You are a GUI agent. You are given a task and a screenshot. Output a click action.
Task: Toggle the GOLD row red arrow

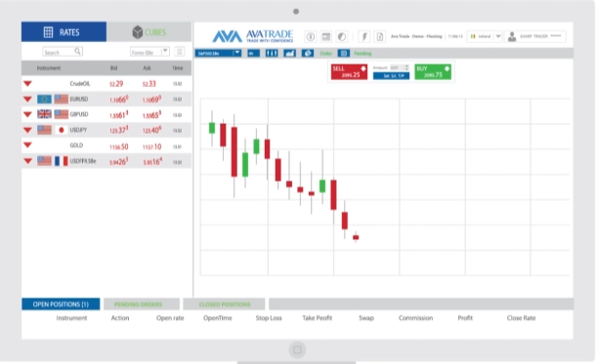pos(27,145)
